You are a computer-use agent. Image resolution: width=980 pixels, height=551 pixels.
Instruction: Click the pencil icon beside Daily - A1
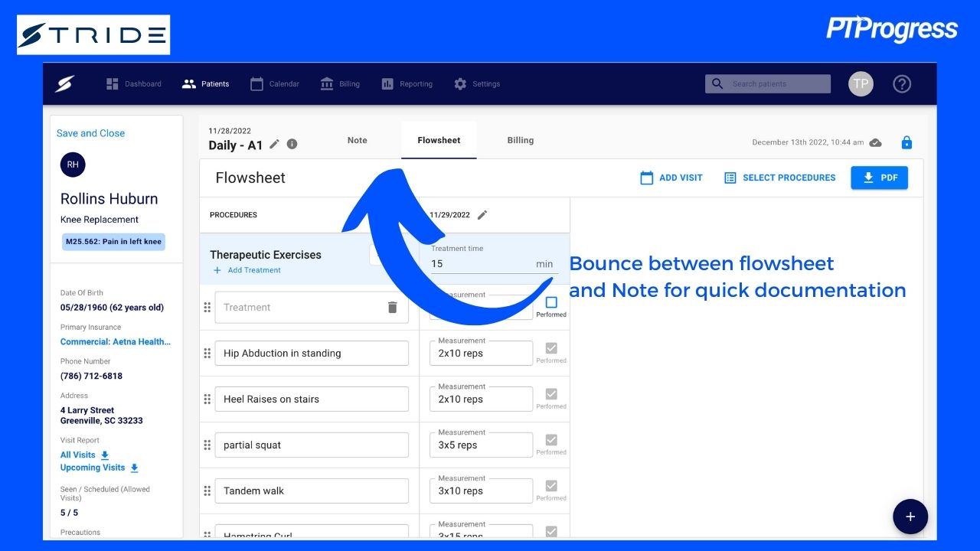pos(274,145)
